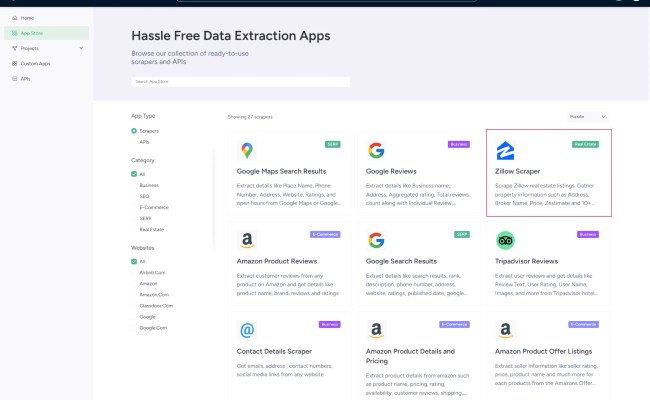This screenshot has width=650, height=400.
Task: Filter by SERP category
Action: [145, 218]
